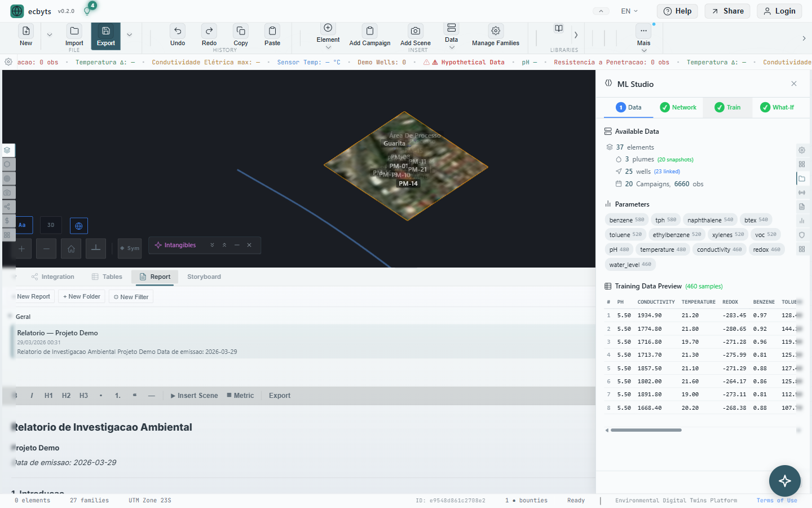Viewport: 812px width, 508px height.
Task: Redo the last action
Action: 209,35
